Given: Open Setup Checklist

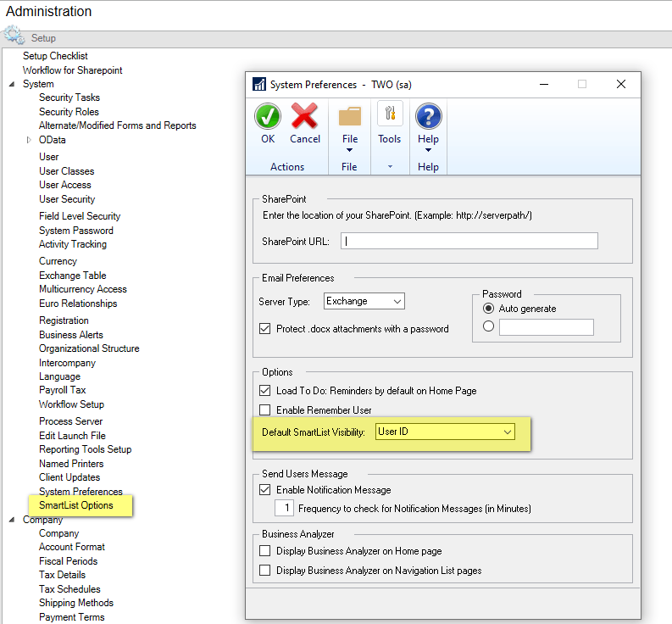Looking at the screenshot, I should (x=55, y=56).
